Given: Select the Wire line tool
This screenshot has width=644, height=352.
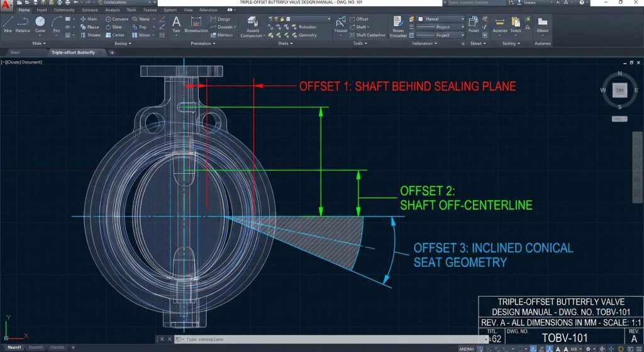Looking at the screenshot, I should pos(8,25).
